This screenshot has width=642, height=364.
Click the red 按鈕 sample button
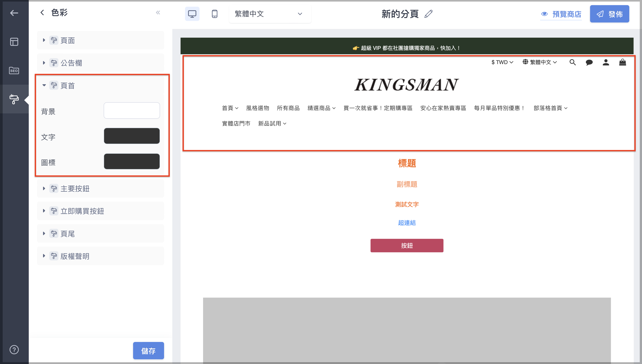click(x=407, y=245)
